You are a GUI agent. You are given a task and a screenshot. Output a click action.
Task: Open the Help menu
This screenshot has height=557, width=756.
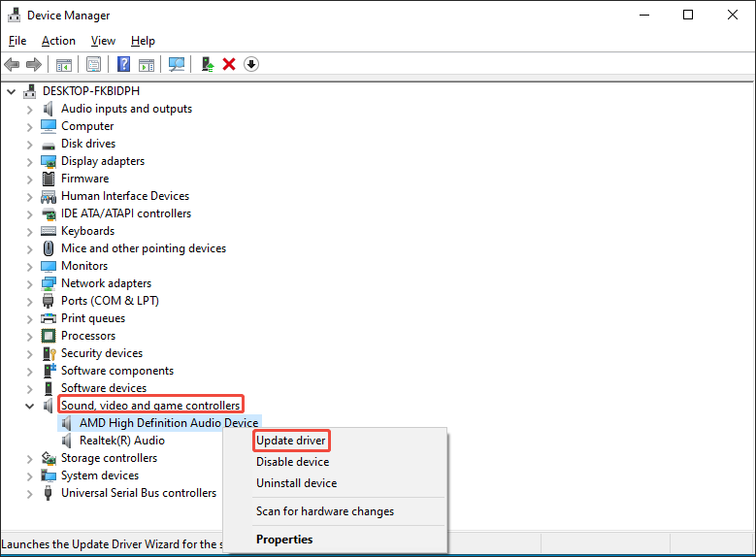click(143, 41)
